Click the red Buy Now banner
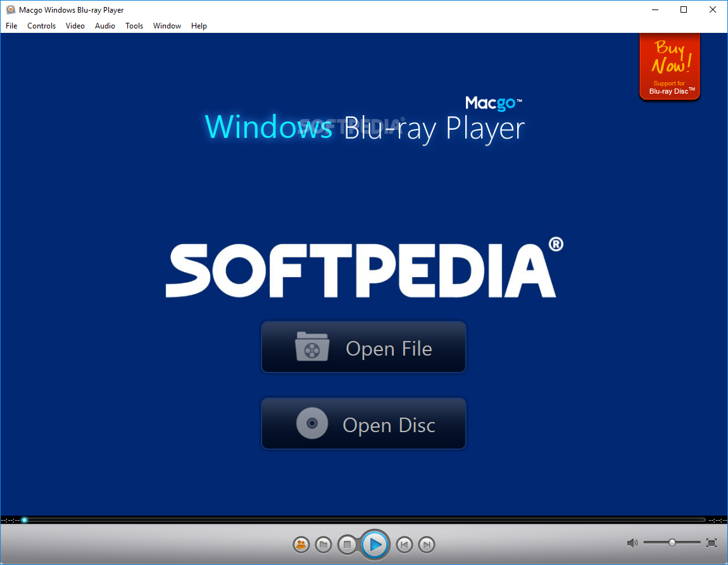The image size is (728, 565). tap(670, 66)
